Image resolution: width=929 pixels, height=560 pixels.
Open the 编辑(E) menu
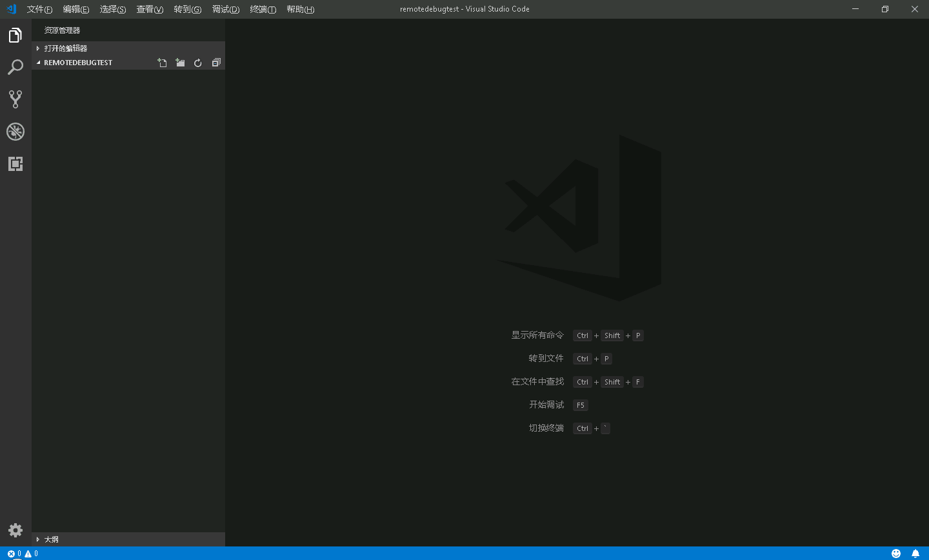76,9
